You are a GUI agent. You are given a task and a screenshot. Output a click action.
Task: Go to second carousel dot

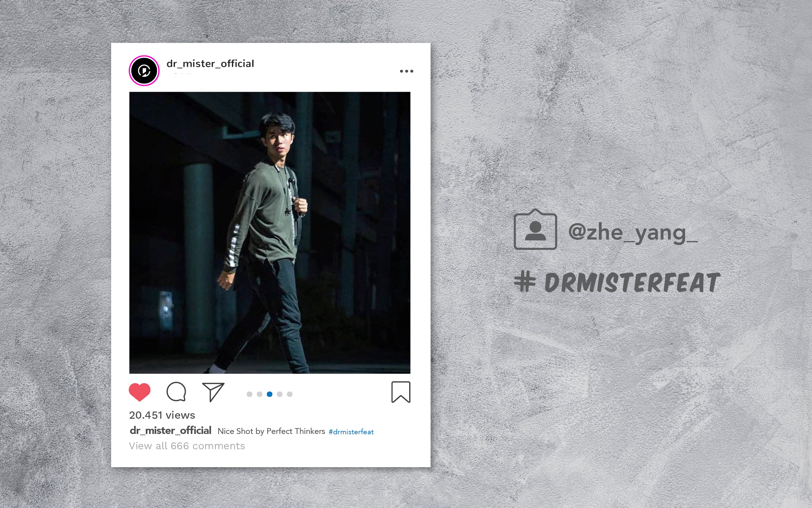point(259,394)
